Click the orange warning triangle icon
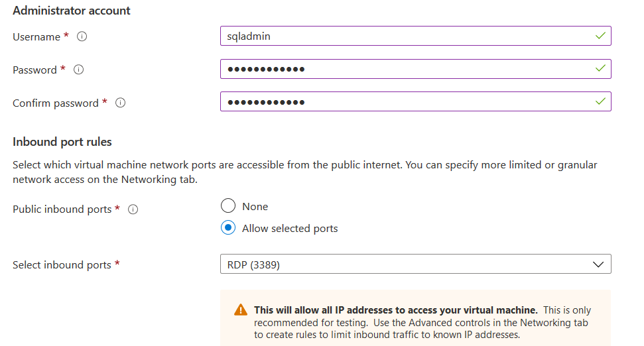644x346 pixels. pyautogui.click(x=240, y=310)
